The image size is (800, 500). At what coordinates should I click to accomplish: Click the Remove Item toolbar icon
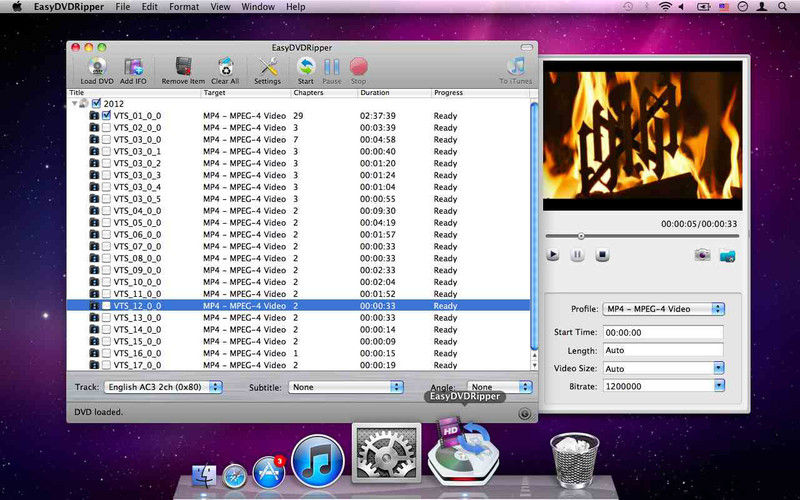pyautogui.click(x=183, y=67)
